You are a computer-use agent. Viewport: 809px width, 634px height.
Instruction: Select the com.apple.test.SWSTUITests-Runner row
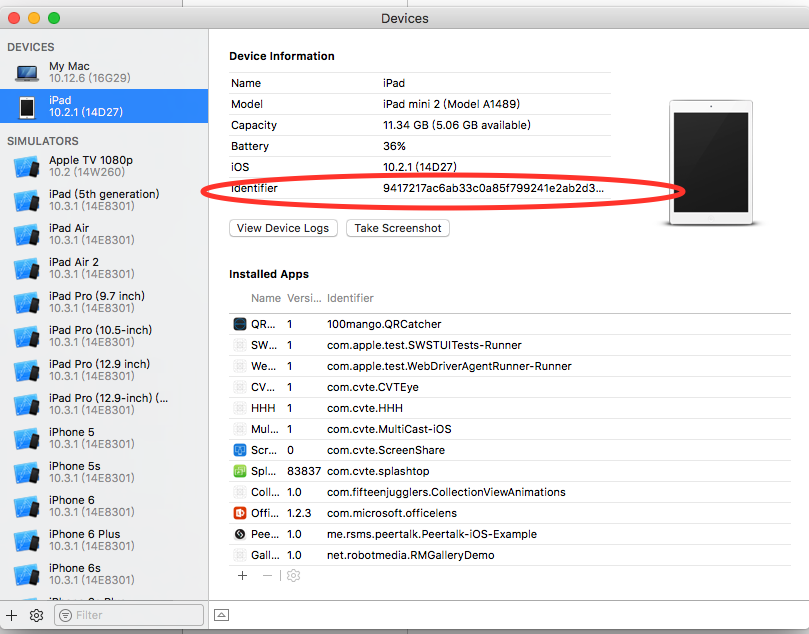pyautogui.click(x=510, y=345)
